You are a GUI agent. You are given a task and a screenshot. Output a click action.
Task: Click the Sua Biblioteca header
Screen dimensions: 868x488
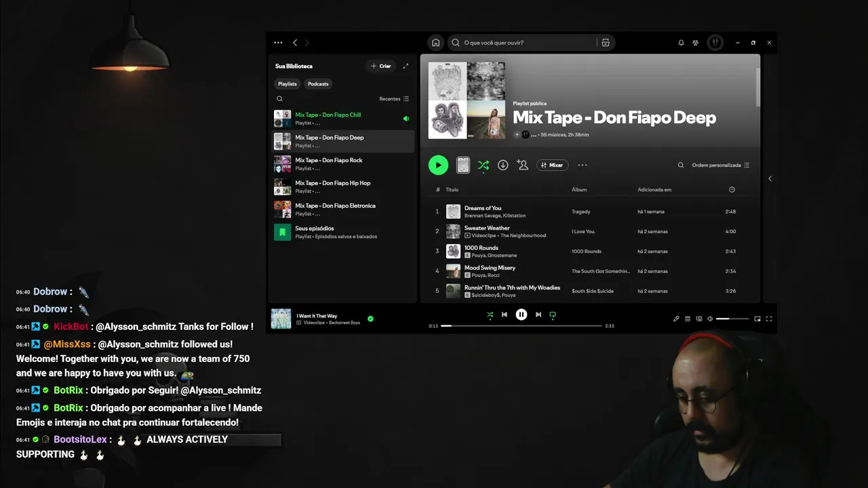[294, 66]
